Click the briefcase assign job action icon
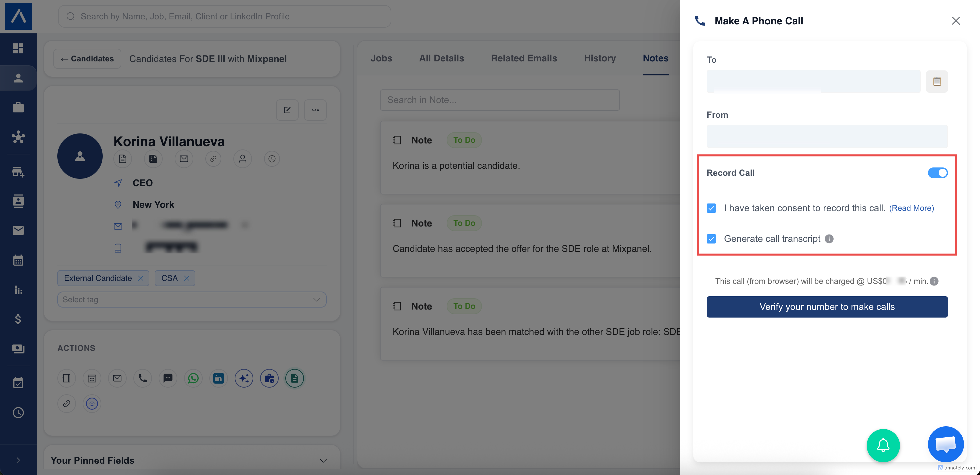Screen dimensions: 980x475 [x=269, y=378]
